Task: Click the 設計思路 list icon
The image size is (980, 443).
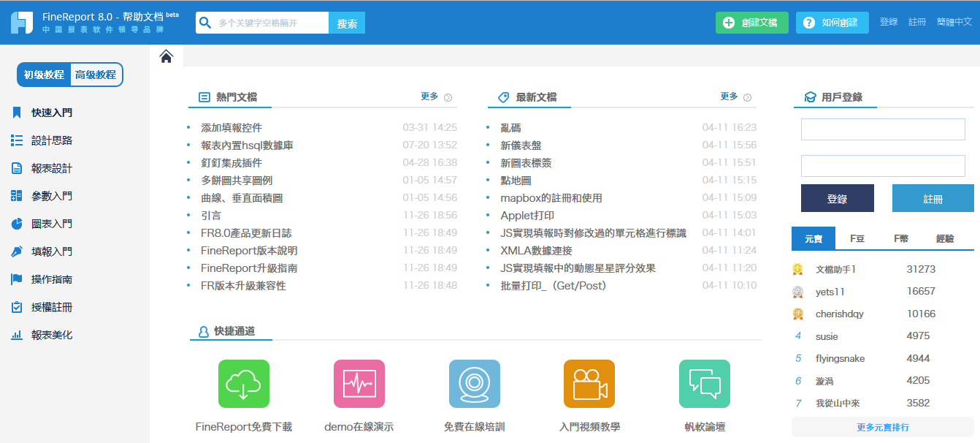Action: (x=17, y=140)
